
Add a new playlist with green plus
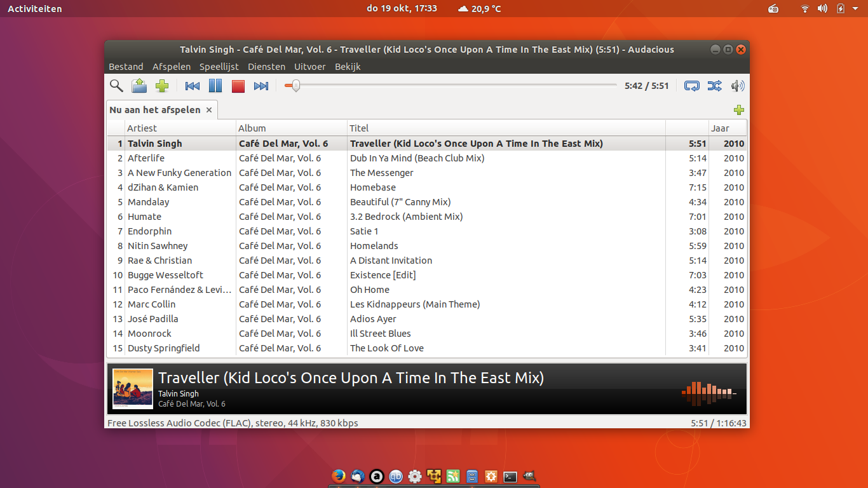[738, 110]
